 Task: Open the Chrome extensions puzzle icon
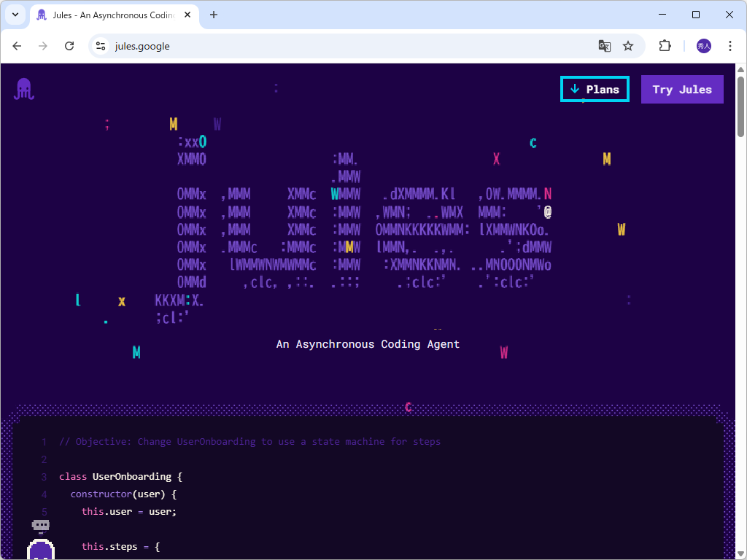pos(665,45)
